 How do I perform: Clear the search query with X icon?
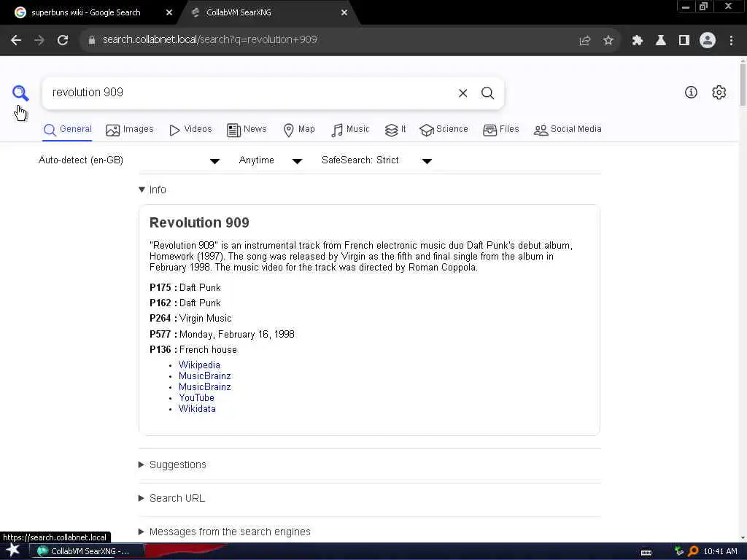[x=462, y=93]
